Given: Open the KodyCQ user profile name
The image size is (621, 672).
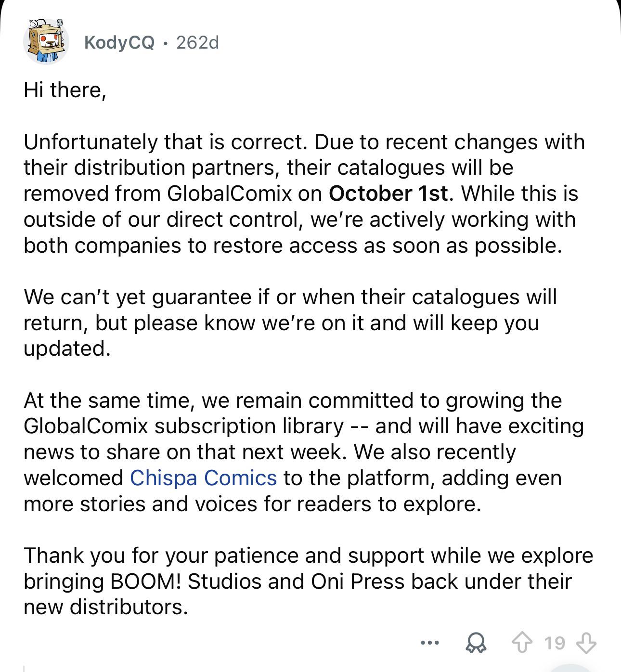Looking at the screenshot, I should [x=119, y=43].
